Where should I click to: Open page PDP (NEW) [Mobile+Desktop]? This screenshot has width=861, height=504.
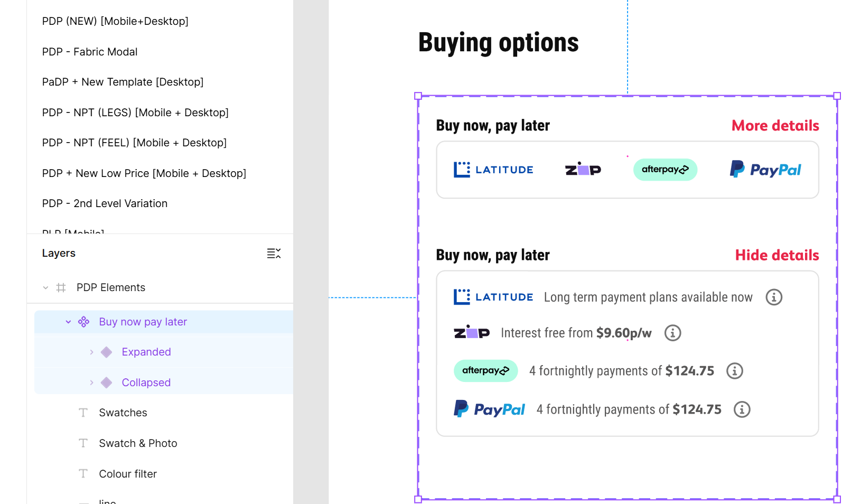(115, 21)
